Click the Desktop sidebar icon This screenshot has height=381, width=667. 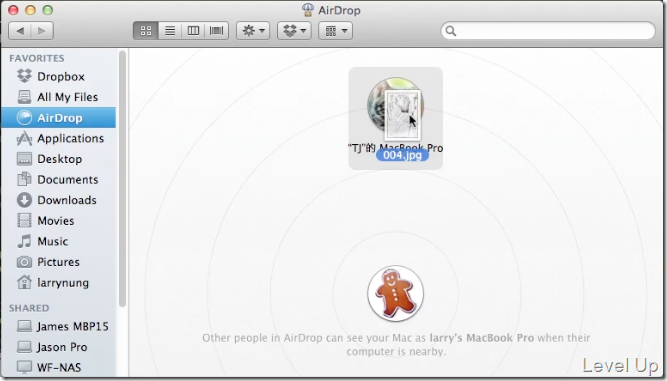pos(24,159)
